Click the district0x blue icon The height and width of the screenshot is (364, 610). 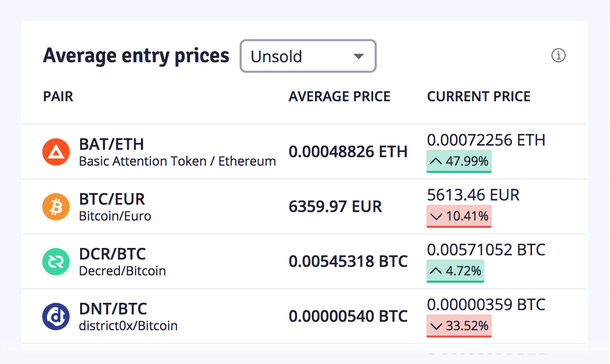click(x=56, y=316)
